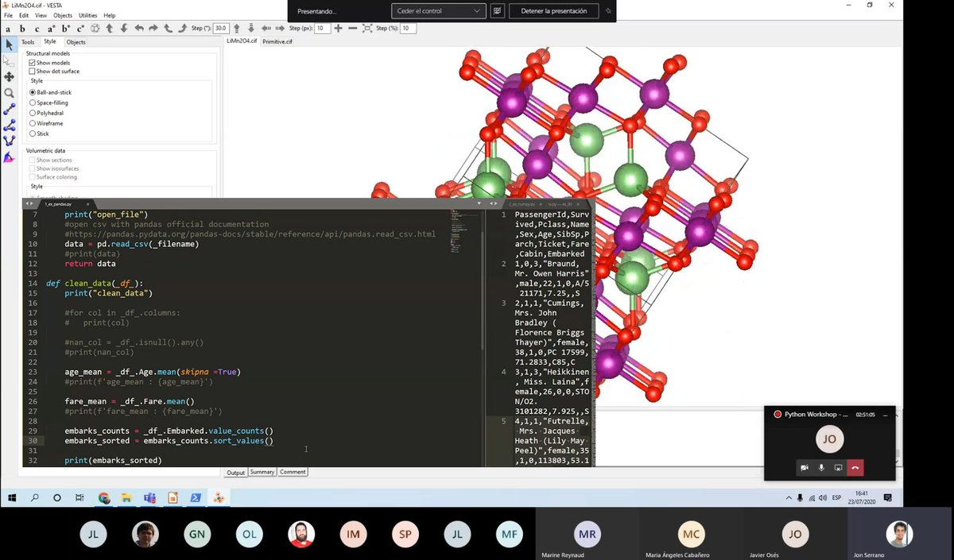This screenshot has height=560, width=954.
Task: View along the a axis in VESTA
Action: tap(9, 29)
